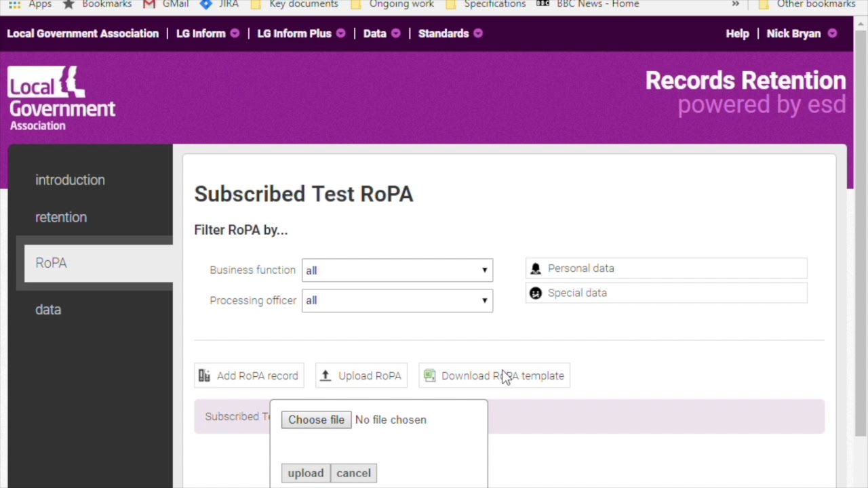868x488 pixels.
Task: Open the LG Inform menu item
Action: (x=201, y=33)
